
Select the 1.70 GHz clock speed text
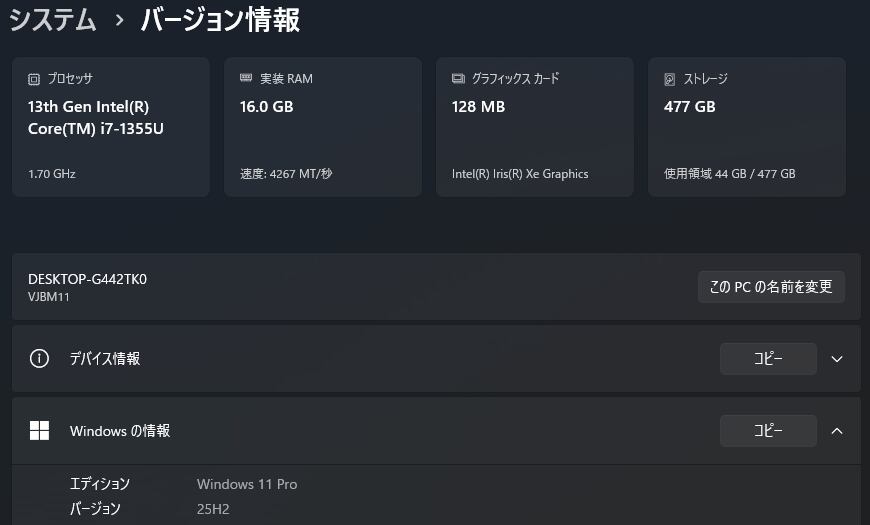52,174
